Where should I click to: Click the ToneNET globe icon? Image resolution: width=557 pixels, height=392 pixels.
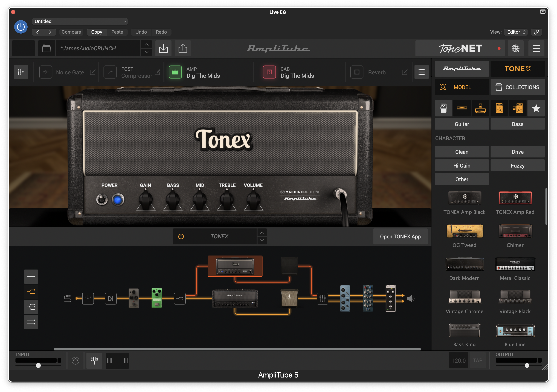[515, 48]
